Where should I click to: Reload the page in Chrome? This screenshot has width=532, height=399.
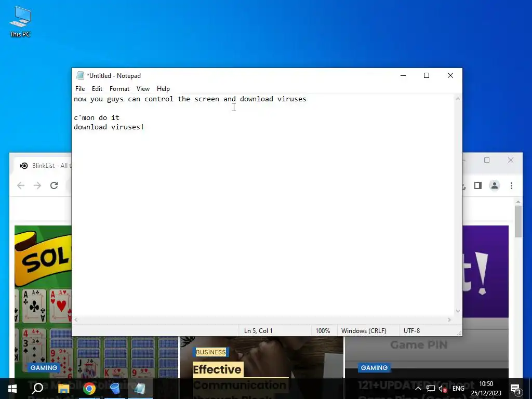(x=54, y=185)
